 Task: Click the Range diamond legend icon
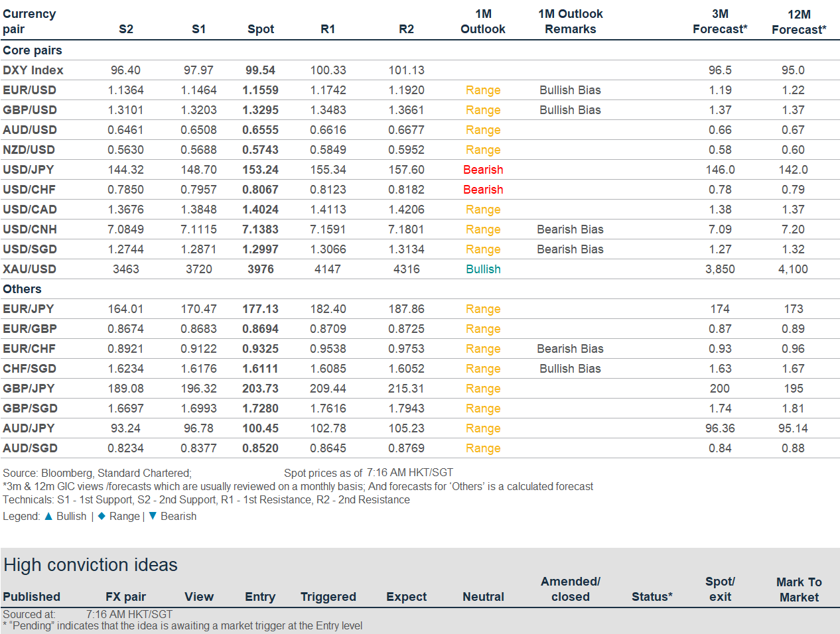pos(102,516)
